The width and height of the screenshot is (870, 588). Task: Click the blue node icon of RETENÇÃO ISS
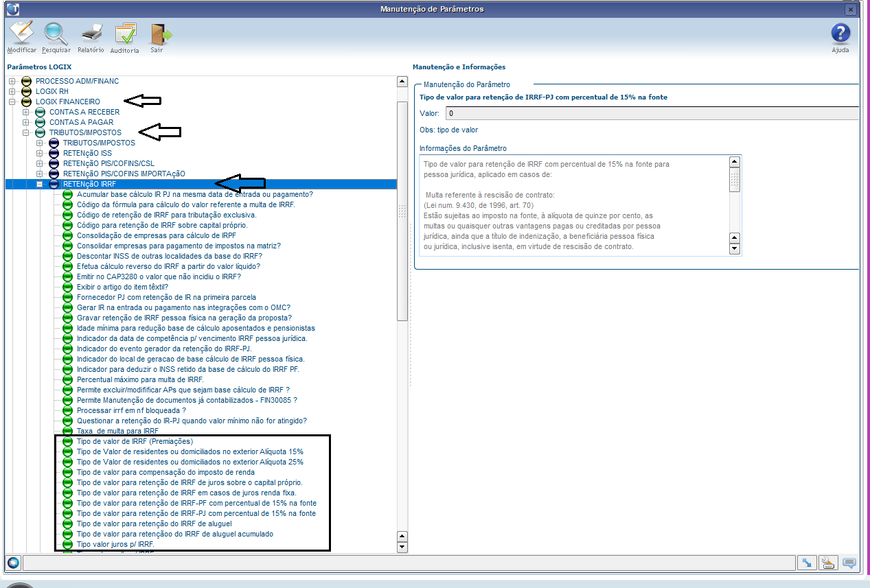pos(54,153)
